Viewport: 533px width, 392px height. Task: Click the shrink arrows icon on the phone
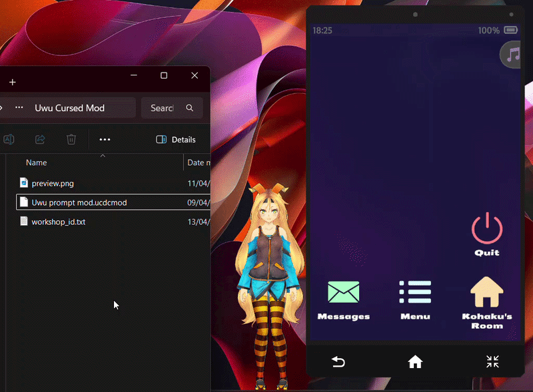coord(492,361)
